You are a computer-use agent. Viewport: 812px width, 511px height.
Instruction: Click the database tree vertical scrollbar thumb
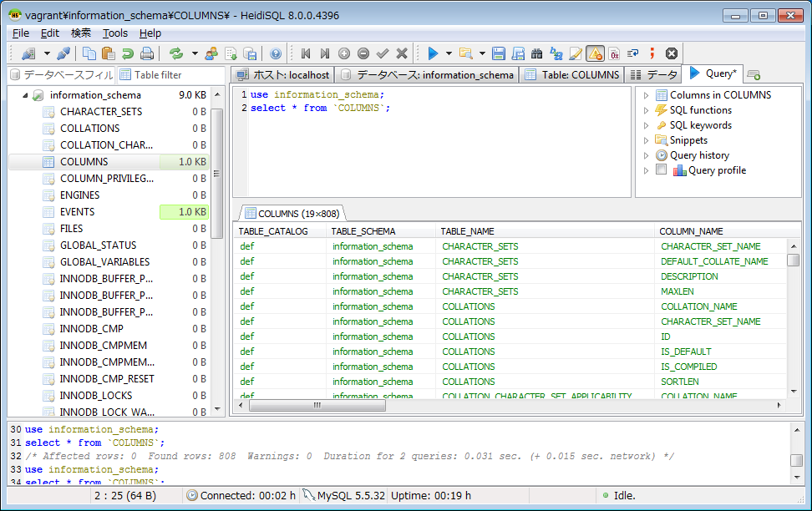point(217,174)
